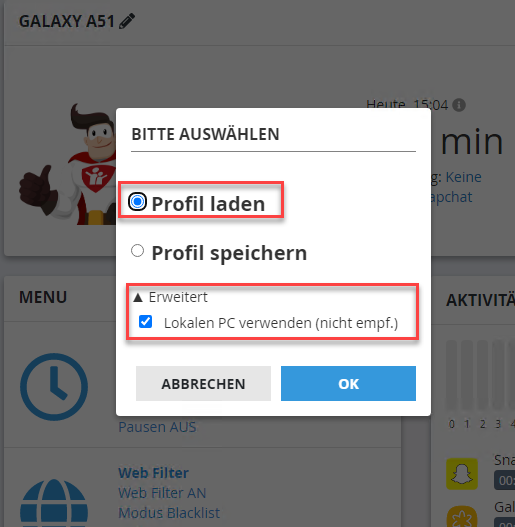Open the clock time limits icon
The width and height of the screenshot is (515, 527).
[x=54, y=387]
